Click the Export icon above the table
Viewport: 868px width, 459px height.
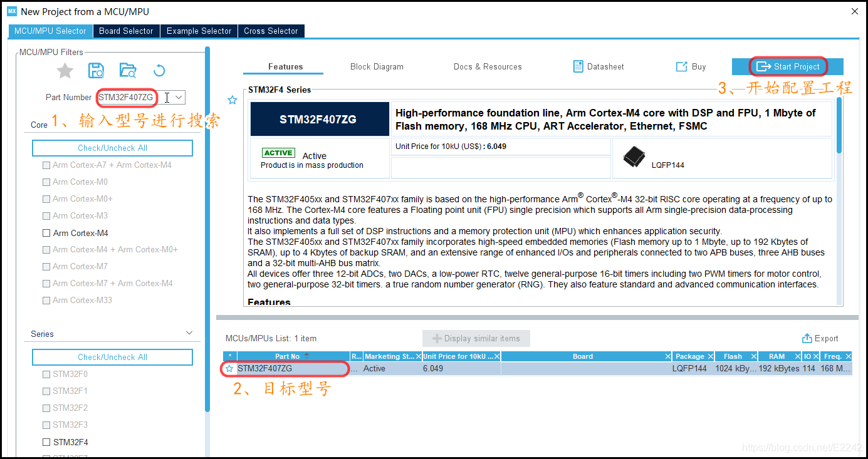point(807,338)
